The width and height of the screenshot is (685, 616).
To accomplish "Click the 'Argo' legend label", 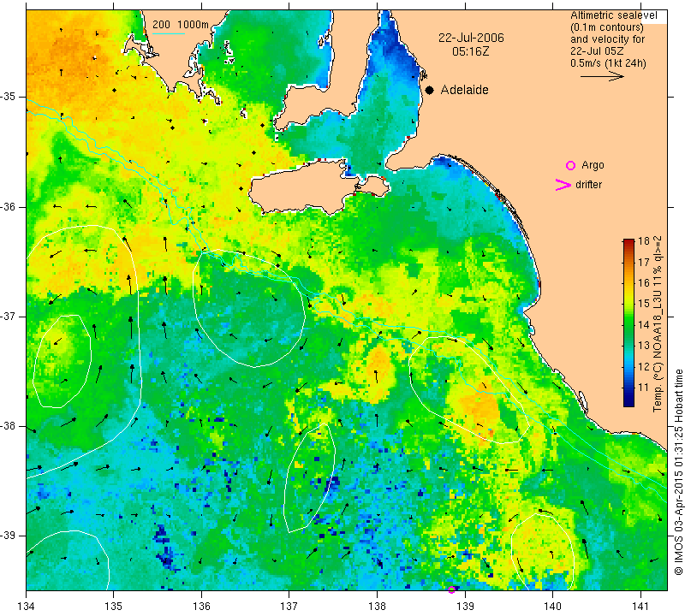I will pos(593,165).
